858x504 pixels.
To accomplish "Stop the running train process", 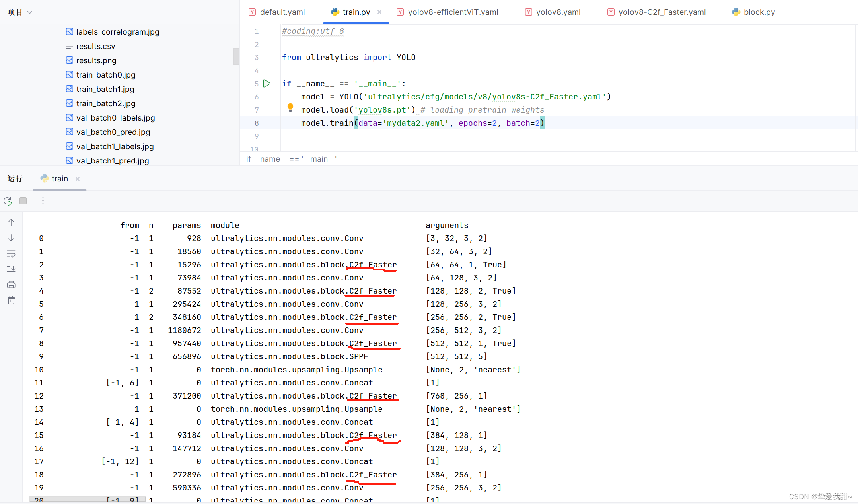I will [x=23, y=201].
